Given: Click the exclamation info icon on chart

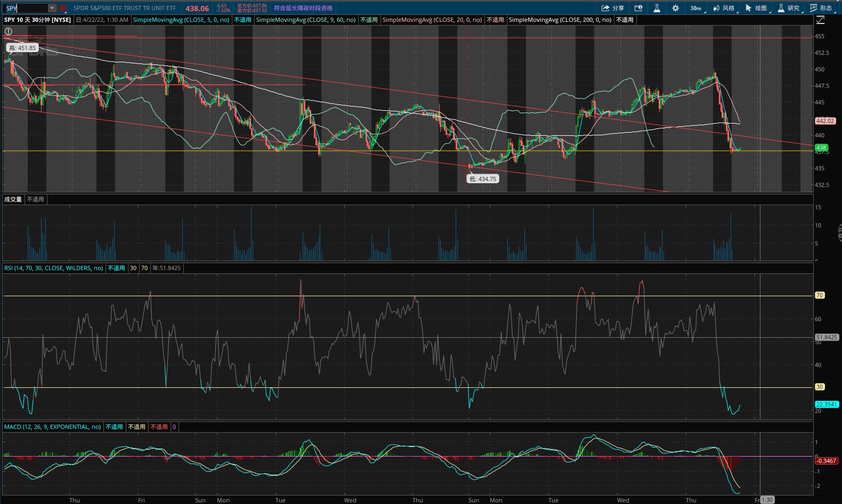Looking at the screenshot, I should pyautogui.click(x=9, y=31).
